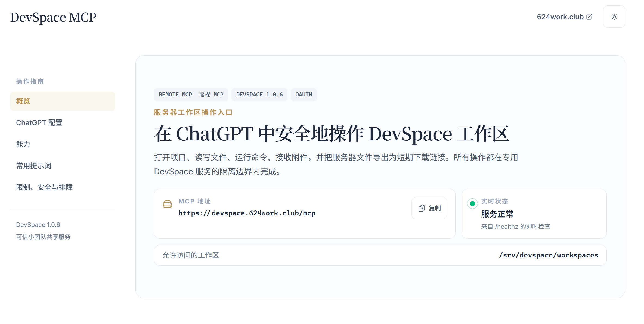Viewport: 644px width, 324px height.
Task: Click the DEVSPACE 1.0.6 badge
Action: pos(259,95)
